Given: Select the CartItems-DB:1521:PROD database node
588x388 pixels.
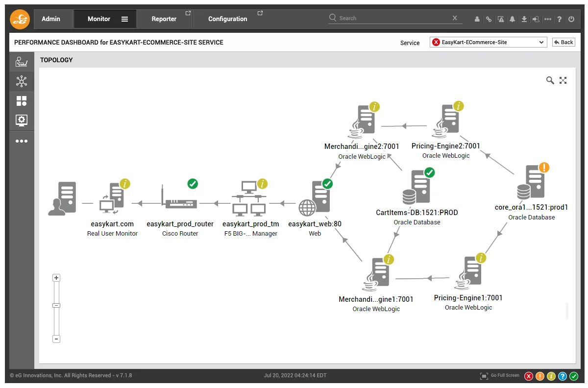Looking at the screenshot, I should (416, 186).
